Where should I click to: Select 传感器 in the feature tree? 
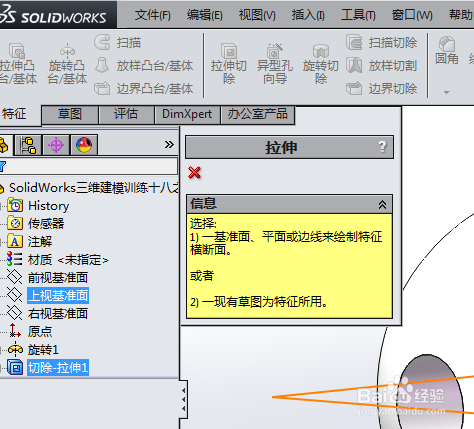click(46, 223)
